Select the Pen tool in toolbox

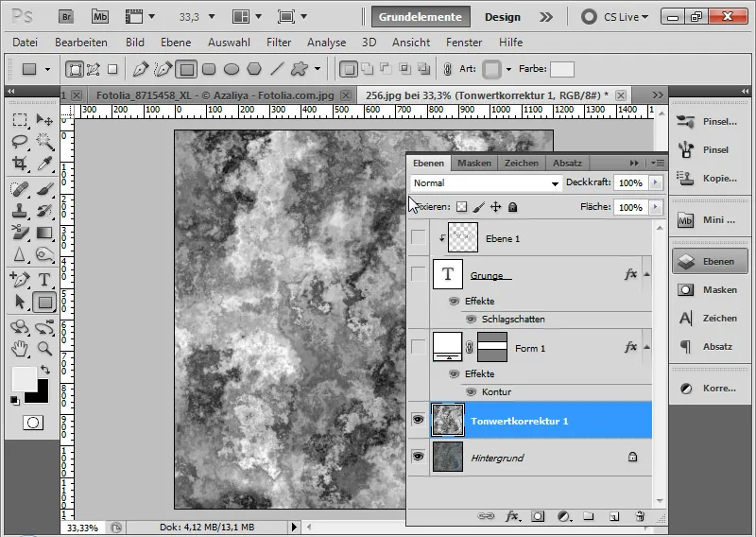pyautogui.click(x=20, y=279)
